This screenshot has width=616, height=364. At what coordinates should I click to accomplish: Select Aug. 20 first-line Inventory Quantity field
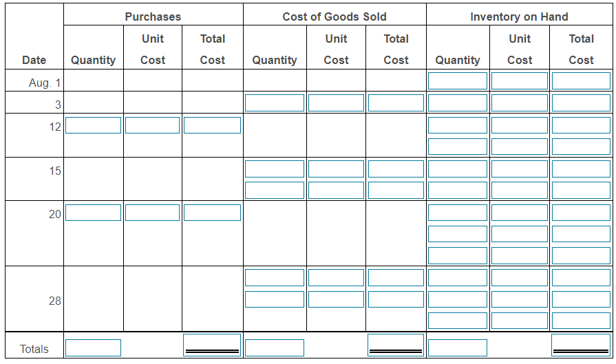(x=457, y=213)
